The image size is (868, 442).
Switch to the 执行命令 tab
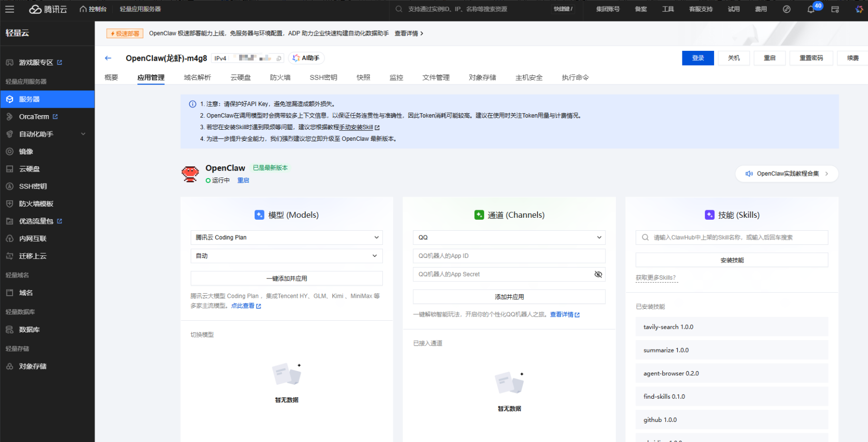(x=575, y=77)
